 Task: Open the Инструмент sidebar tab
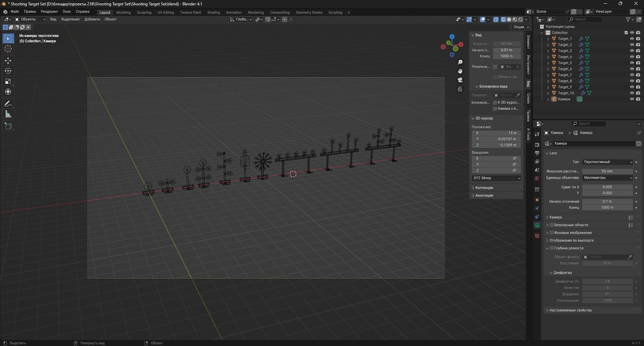528,65
